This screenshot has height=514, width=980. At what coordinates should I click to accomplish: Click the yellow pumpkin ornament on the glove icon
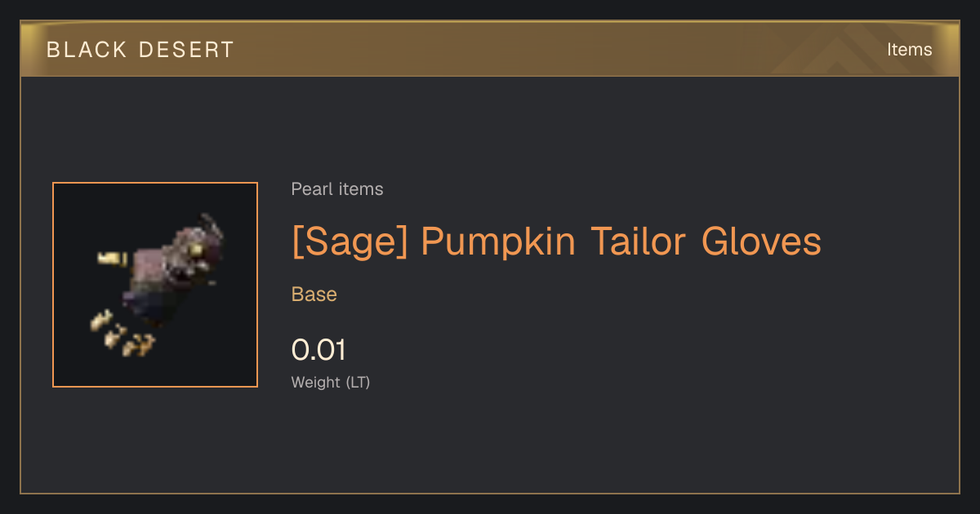click(x=198, y=248)
